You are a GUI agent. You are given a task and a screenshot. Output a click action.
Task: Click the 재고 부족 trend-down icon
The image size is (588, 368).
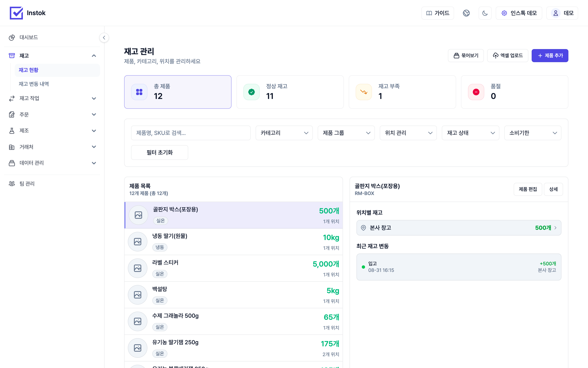[x=364, y=92]
